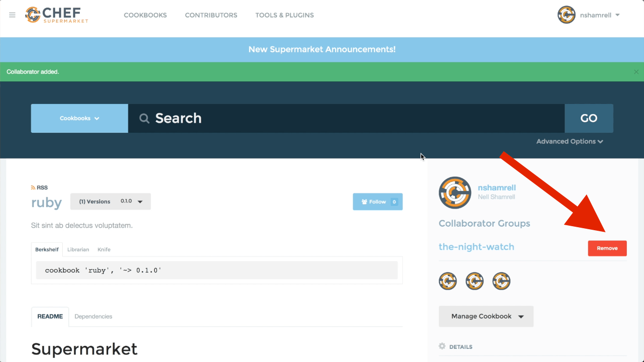This screenshot has height=362, width=644.
Task: Click third collaborator group member avatar
Action: pyautogui.click(x=501, y=281)
